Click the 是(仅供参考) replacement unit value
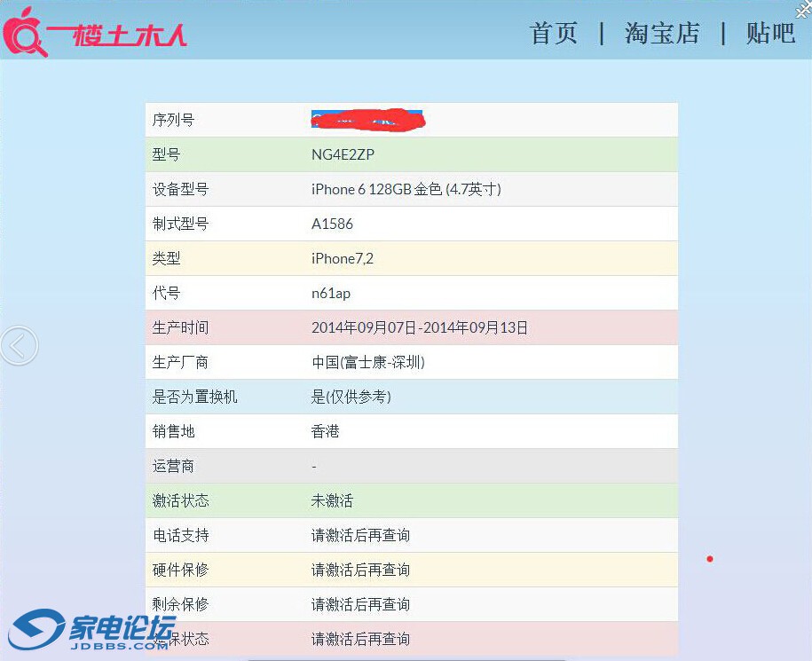The height and width of the screenshot is (661, 812). [351, 397]
